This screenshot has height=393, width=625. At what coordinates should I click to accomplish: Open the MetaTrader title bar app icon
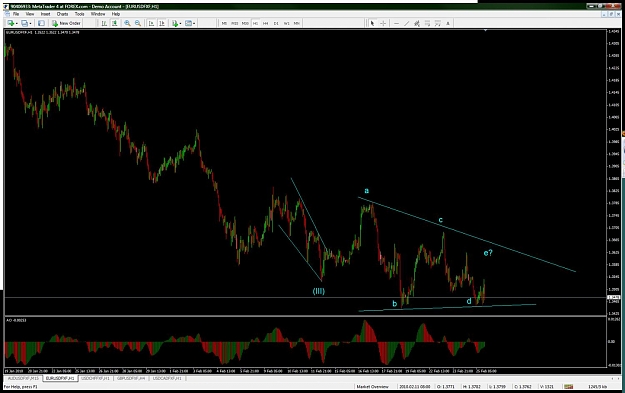pyautogui.click(x=6, y=6)
